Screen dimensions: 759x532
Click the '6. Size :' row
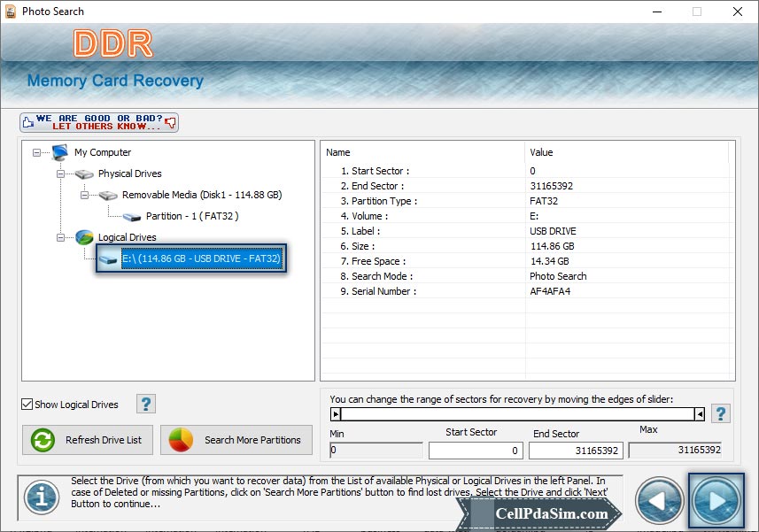(525, 246)
